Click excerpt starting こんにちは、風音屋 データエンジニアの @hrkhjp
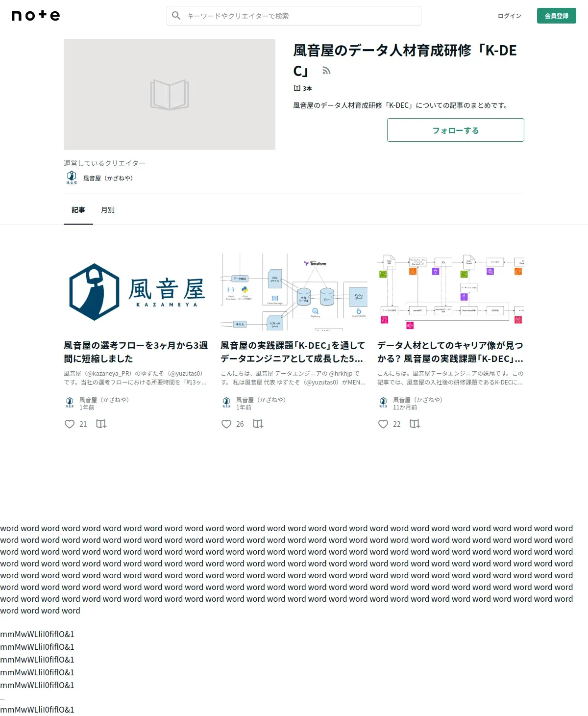The width and height of the screenshot is (588, 716). [293, 378]
